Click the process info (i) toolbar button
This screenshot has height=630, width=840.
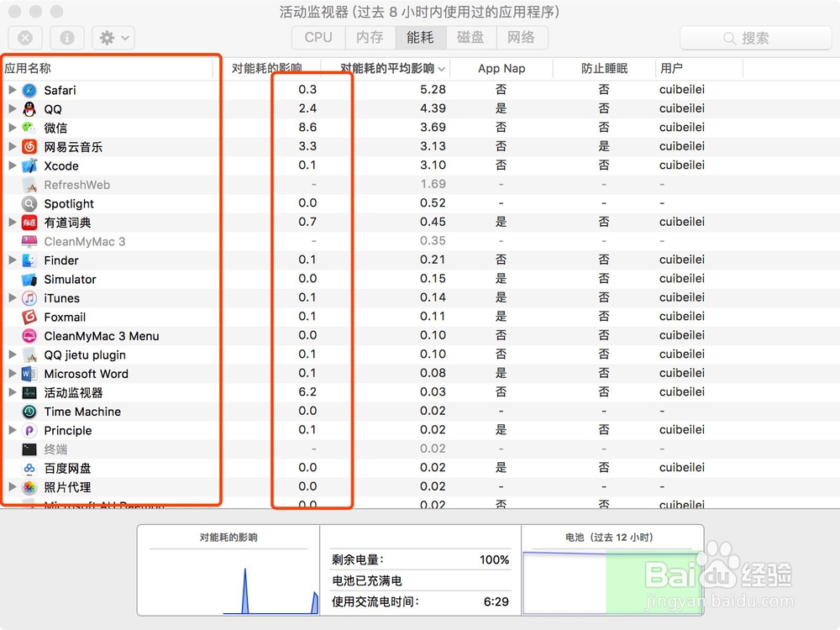coord(67,38)
